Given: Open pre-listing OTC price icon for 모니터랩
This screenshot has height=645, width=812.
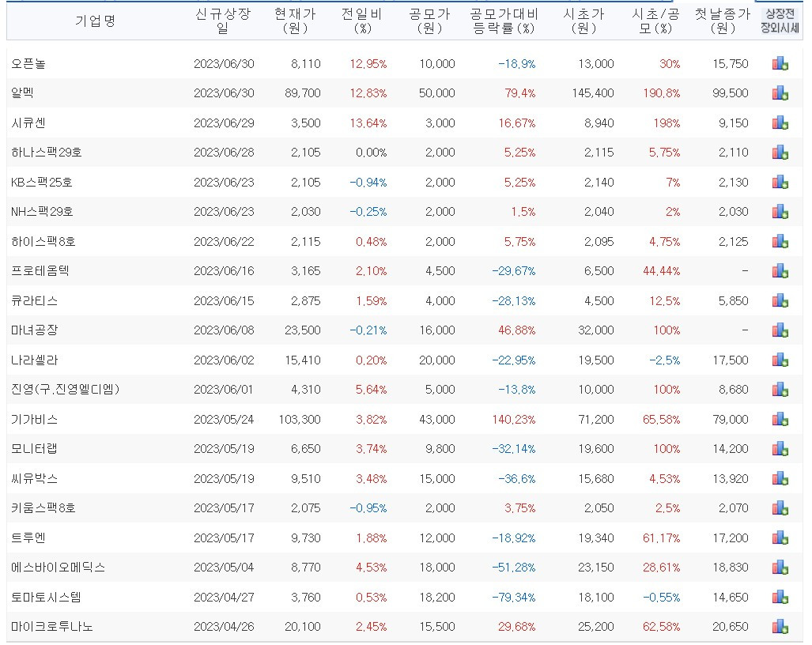Looking at the screenshot, I should click(x=780, y=449).
